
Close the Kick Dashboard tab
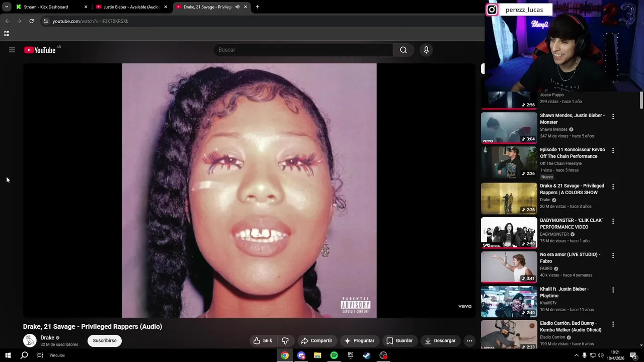click(x=86, y=7)
